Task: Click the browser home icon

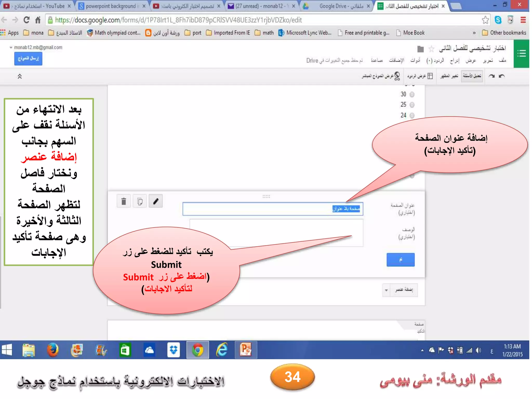Action: pos(38,20)
